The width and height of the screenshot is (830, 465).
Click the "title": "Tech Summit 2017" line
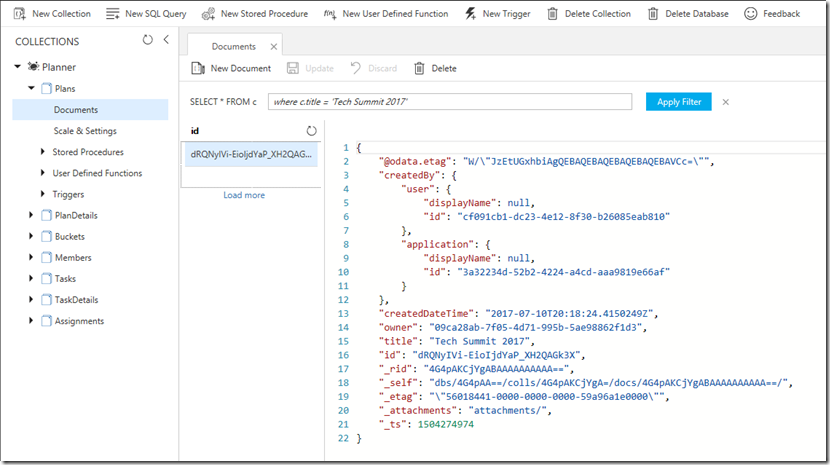[457, 341]
